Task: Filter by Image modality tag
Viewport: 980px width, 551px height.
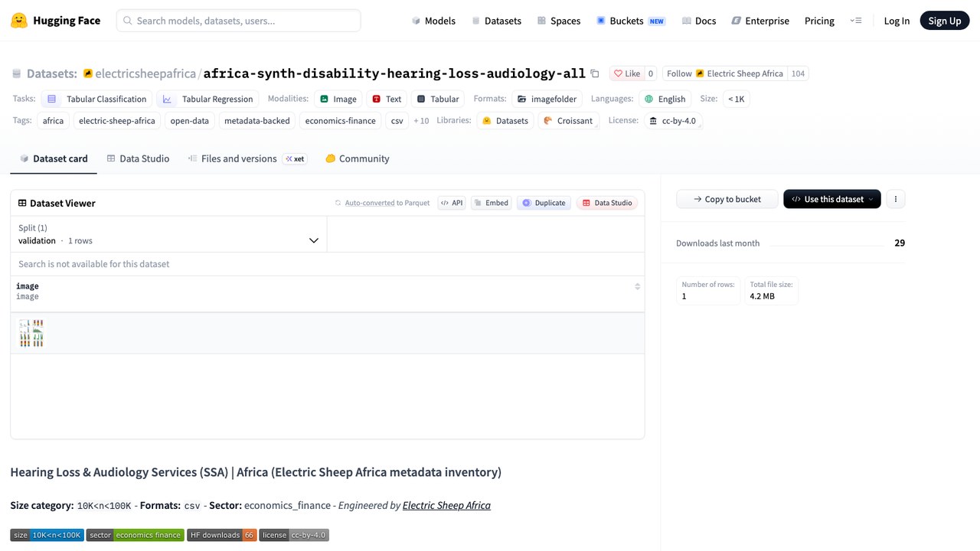Action: pyautogui.click(x=338, y=99)
